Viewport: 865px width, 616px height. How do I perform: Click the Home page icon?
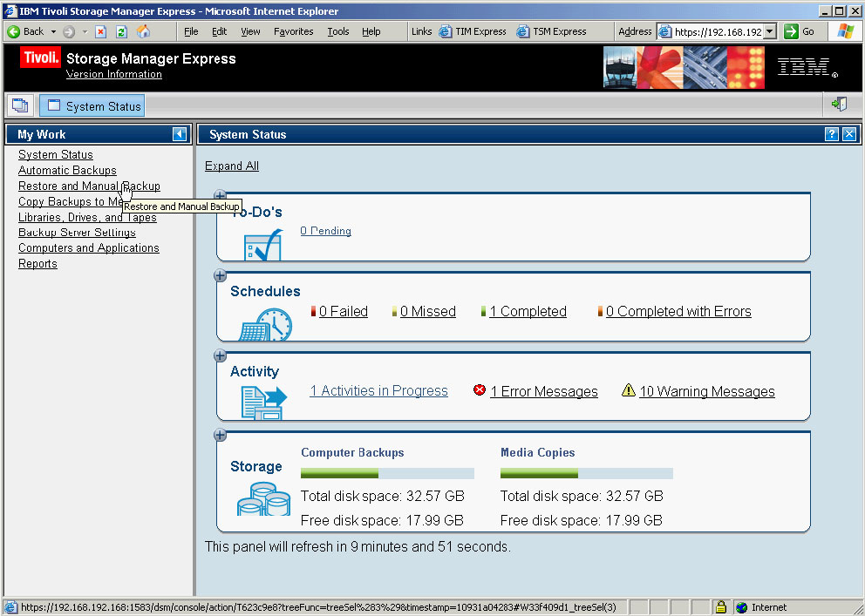pos(143,31)
